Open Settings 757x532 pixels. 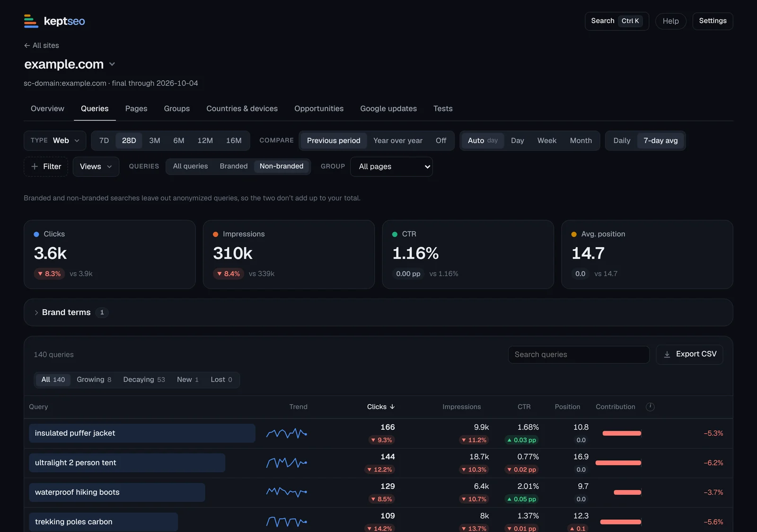pyautogui.click(x=713, y=21)
